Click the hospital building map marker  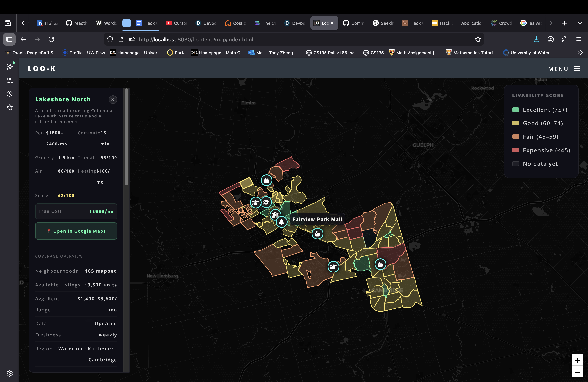(275, 215)
